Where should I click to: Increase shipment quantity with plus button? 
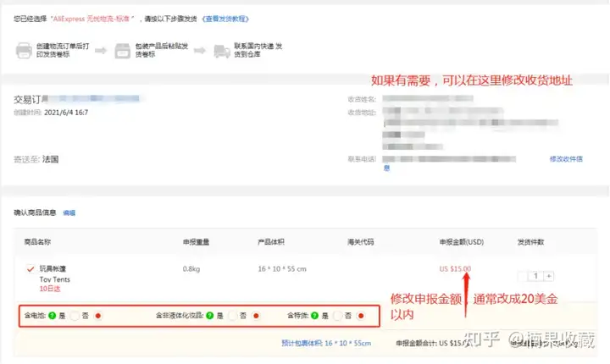point(548,276)
